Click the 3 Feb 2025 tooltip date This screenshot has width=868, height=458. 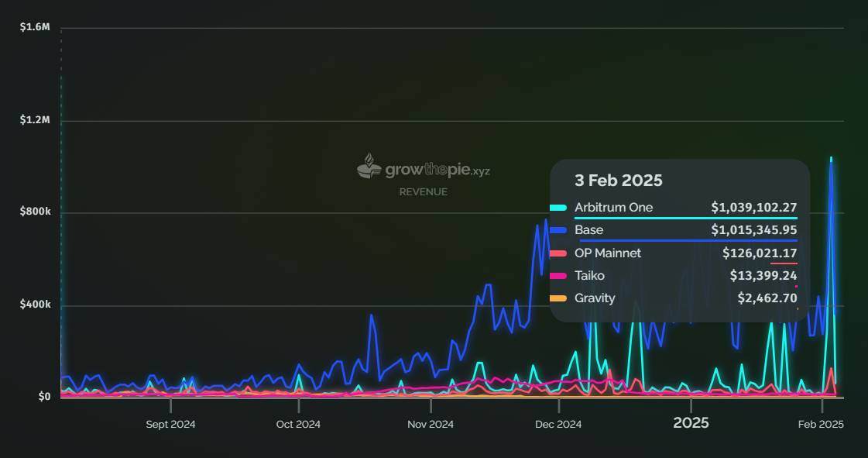tap(618, 181)
